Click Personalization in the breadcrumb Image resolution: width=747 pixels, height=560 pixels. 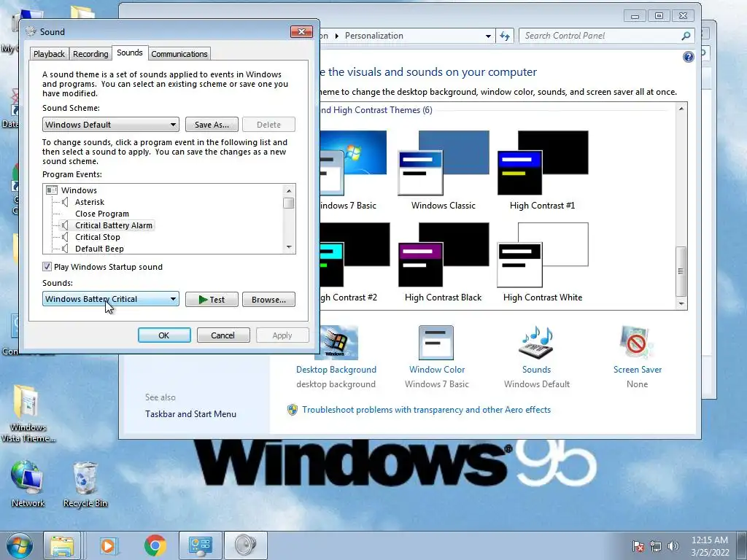(374, 36)
